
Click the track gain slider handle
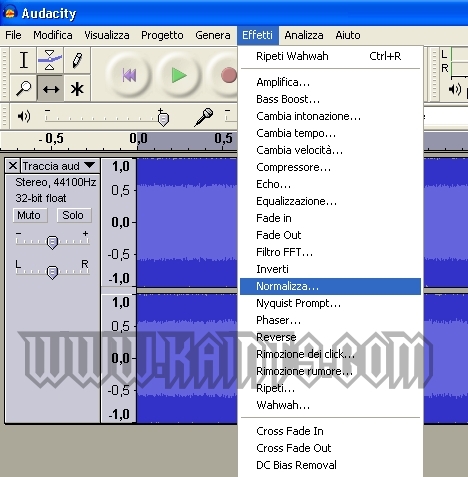[52, 242]
